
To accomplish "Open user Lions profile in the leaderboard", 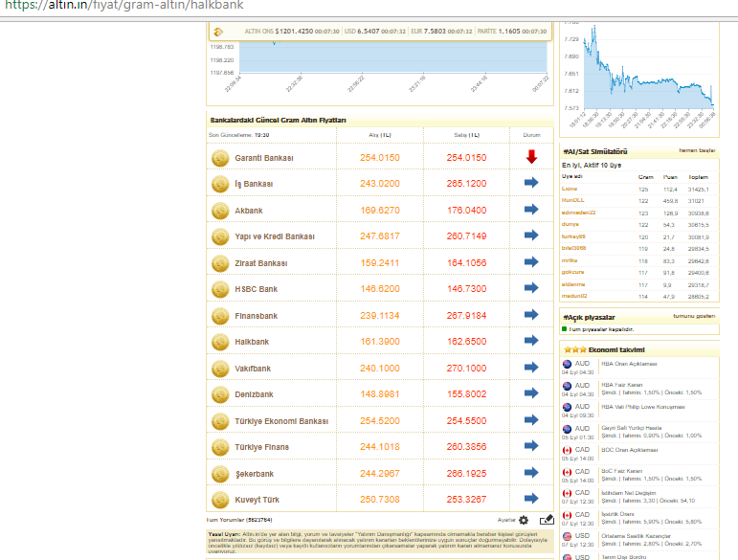I will pyautogui.click(x=569, y=189).
